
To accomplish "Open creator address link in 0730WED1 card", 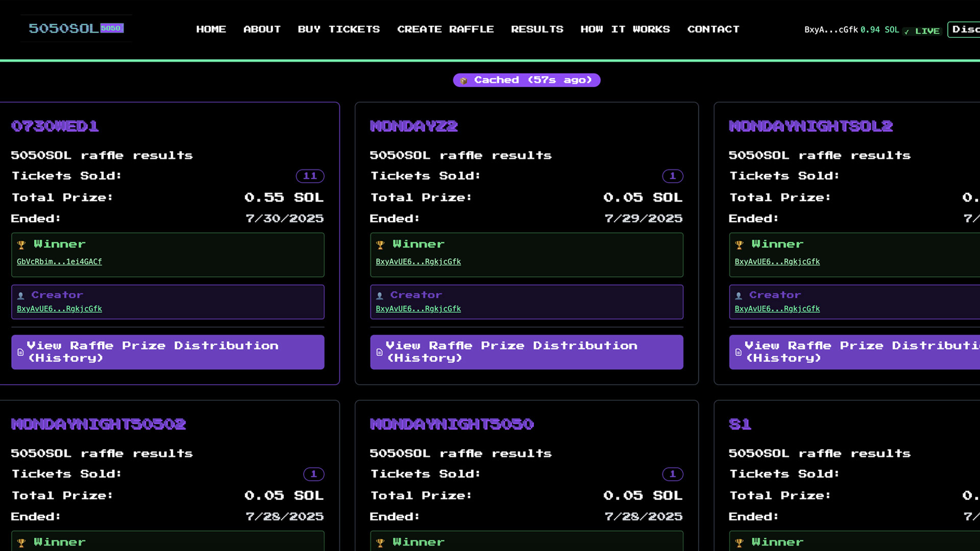I will click(x=59, y=309).
